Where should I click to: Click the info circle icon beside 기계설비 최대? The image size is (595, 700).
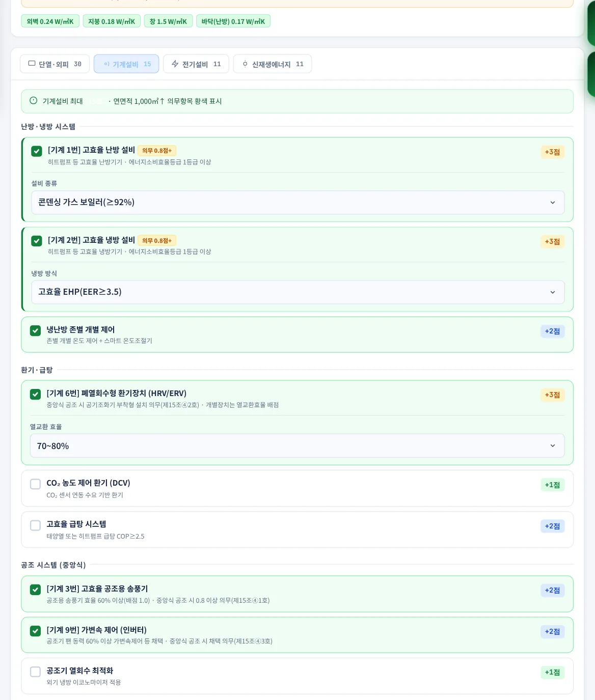[34, 101]
